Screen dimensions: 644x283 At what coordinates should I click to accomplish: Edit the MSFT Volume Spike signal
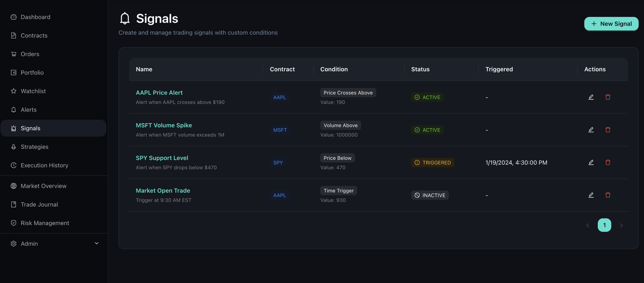pos(591,130)
